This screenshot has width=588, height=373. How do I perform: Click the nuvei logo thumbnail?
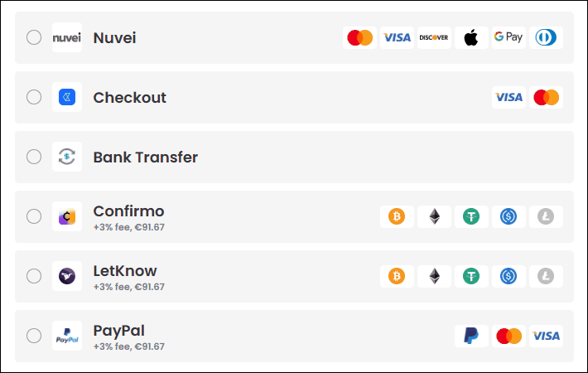(x=67, y=37)
